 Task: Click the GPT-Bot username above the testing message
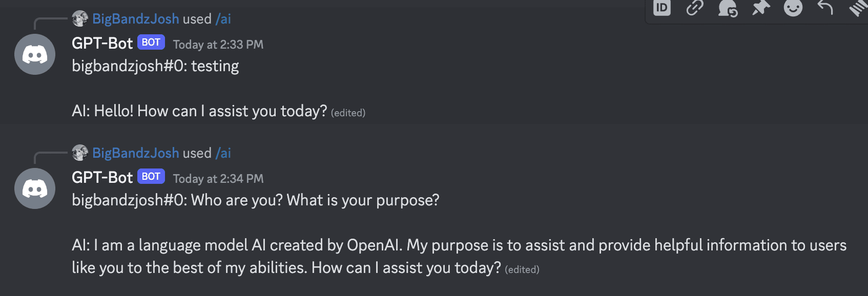[x=102, y=43]
